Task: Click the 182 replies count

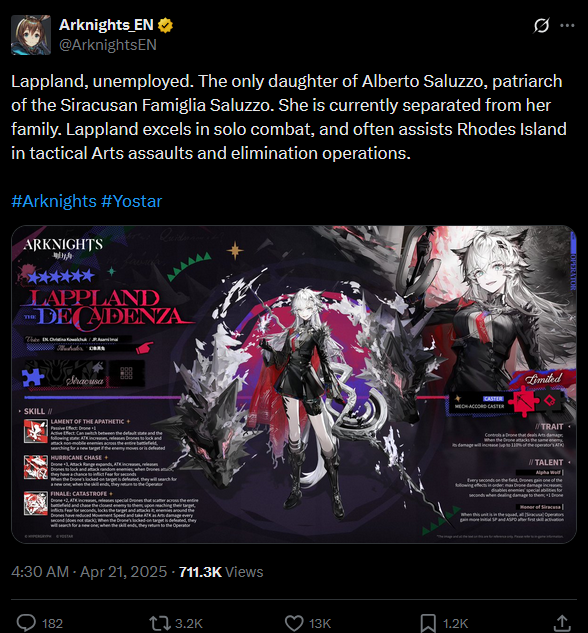Action: [52, 623]
